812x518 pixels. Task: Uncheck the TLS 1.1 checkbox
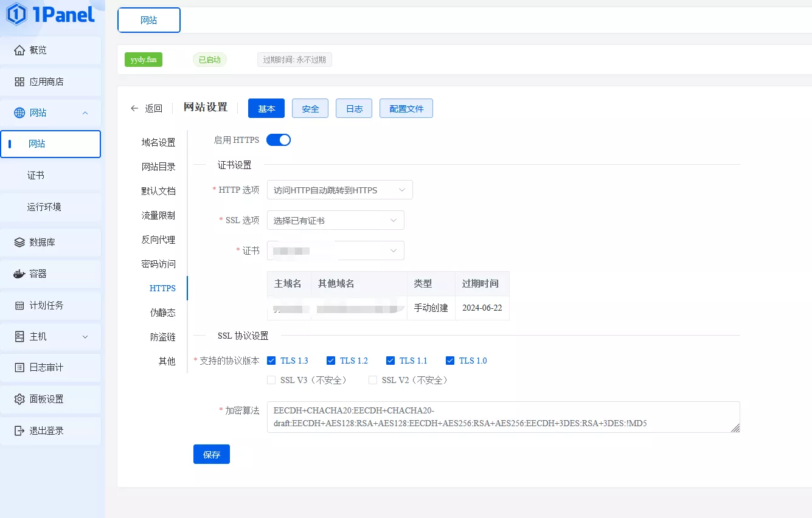390,361
